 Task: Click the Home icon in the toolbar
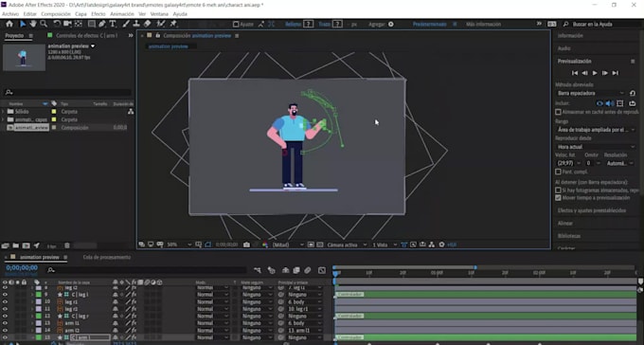[9, 25]
